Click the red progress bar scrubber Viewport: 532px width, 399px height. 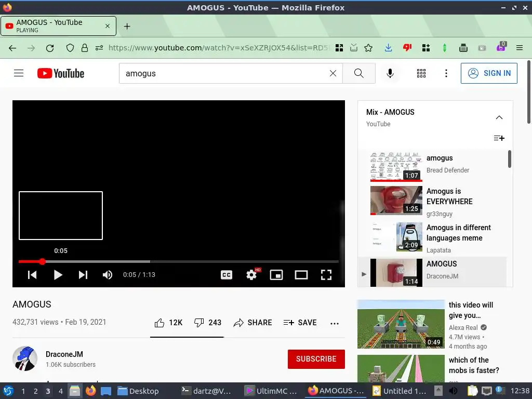tap(42, 262)
